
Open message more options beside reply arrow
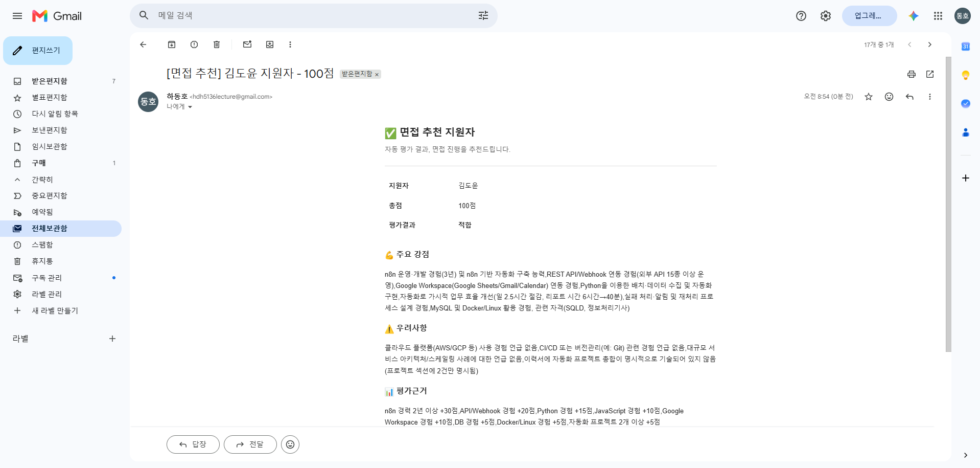click(930, 97)
